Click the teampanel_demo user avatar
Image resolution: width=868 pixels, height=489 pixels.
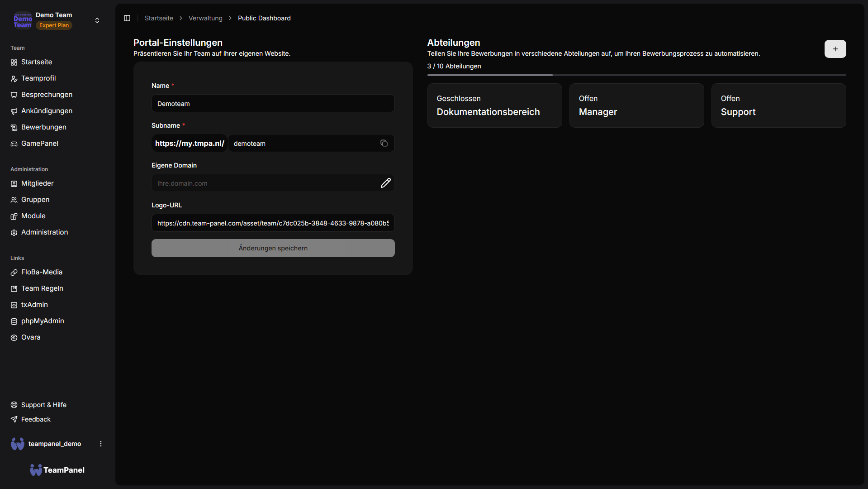point(18,444)
